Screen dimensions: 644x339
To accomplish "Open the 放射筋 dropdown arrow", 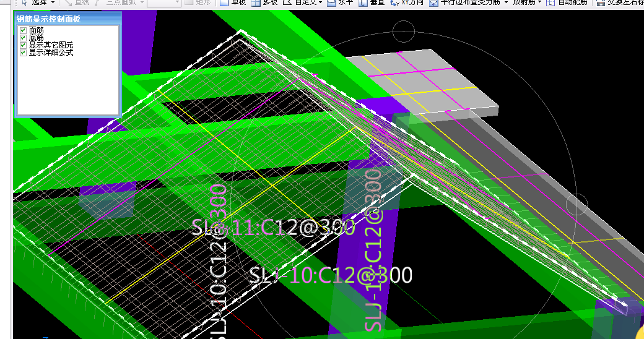I will click(539, 2).
